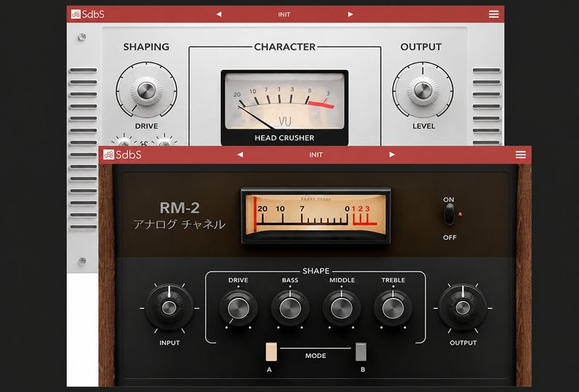Image resolution: width=579 pixels, height=392 pixels.
Task: Click the Japanese subtitle below RM-2
Action: [179, 224]
